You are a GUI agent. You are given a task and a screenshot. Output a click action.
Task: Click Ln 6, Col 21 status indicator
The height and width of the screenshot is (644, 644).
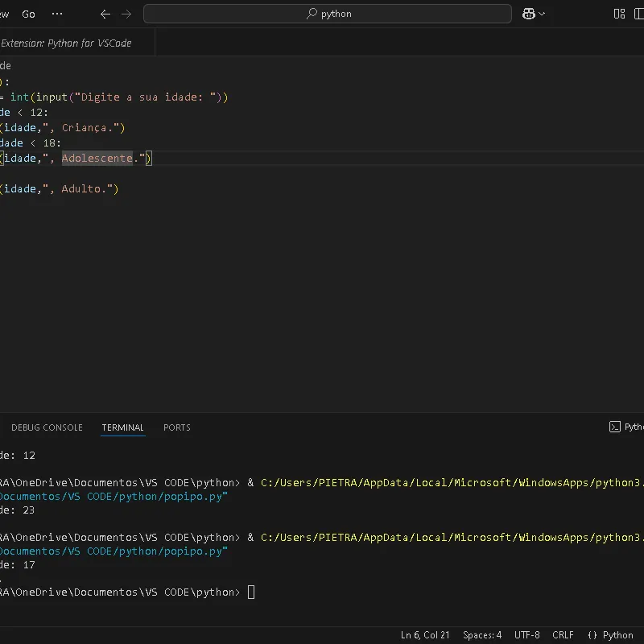tap(425, 635)
